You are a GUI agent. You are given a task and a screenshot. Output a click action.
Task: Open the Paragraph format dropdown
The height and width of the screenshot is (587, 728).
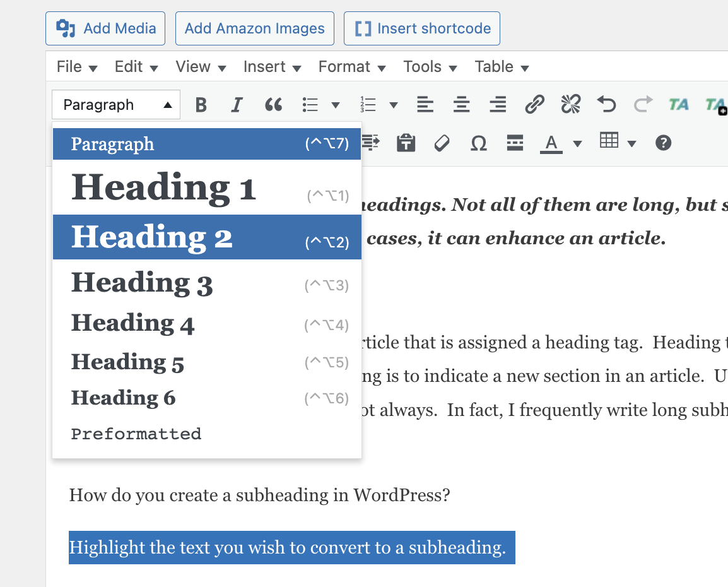point(116,105)
